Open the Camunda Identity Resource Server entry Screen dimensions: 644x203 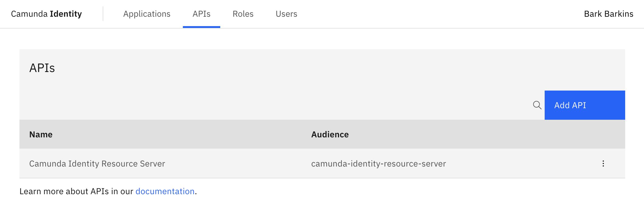click(97, 163)
